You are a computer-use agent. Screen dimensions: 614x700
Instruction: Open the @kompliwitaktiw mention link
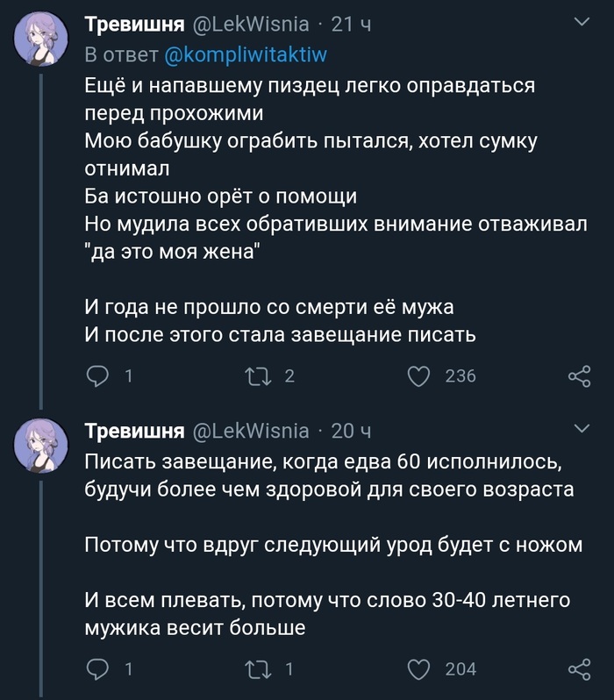[246, 55]
